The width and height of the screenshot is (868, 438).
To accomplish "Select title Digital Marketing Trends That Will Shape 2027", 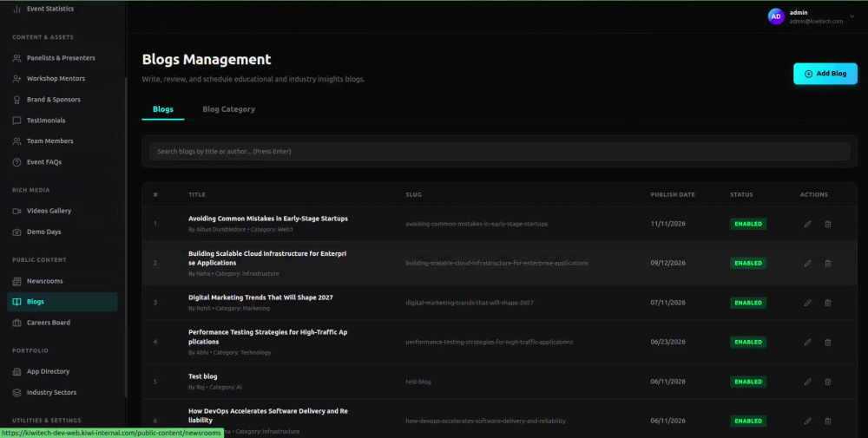I will 260,297.
